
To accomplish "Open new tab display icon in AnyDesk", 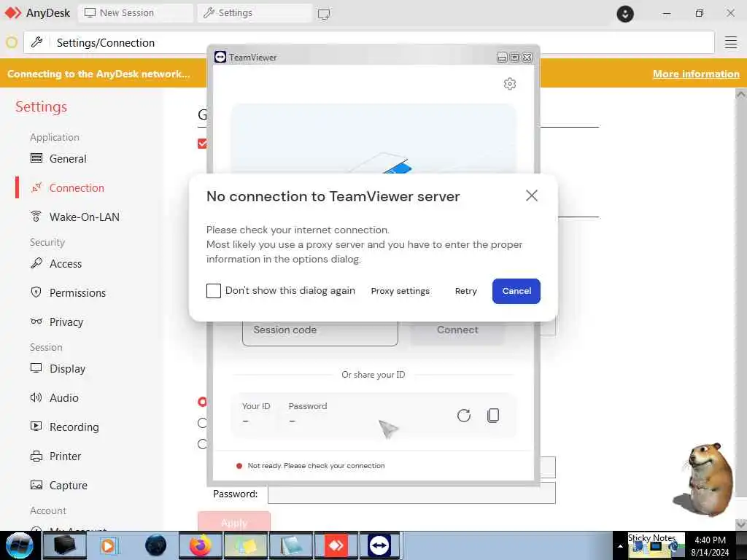I will tap(323, 14).
